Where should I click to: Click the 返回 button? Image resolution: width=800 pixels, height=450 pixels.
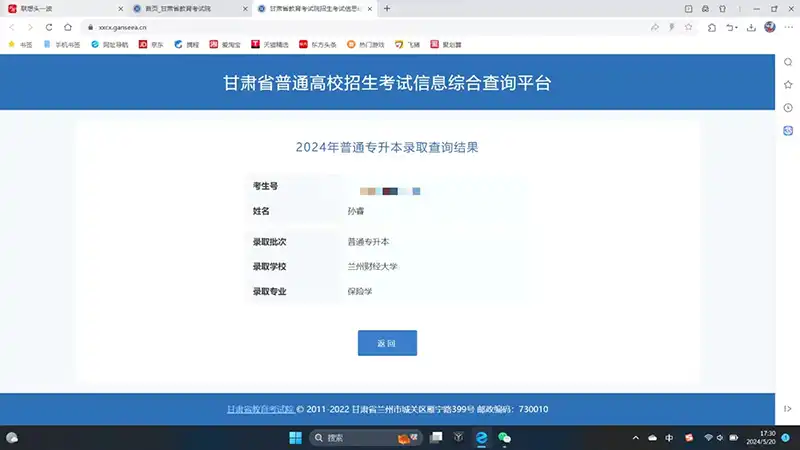tap(387, 343)
